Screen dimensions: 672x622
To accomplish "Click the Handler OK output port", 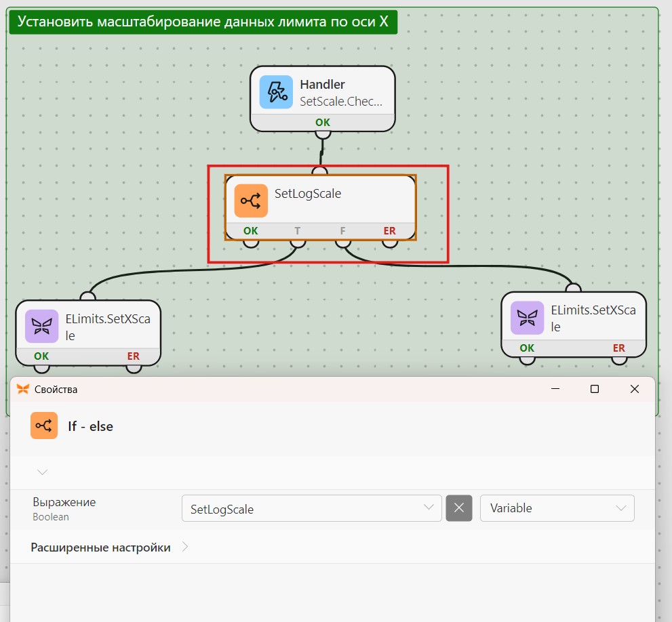I will coord(323,135).
